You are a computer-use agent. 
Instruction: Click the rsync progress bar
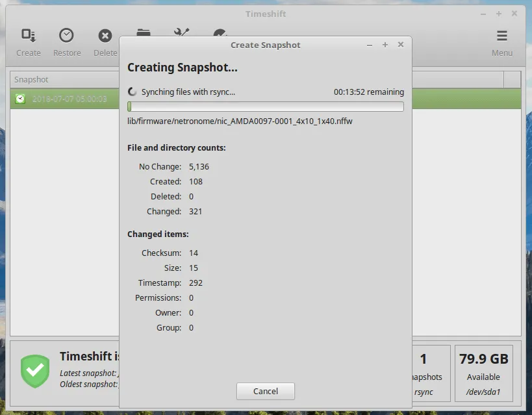click(x=266, y=107)
